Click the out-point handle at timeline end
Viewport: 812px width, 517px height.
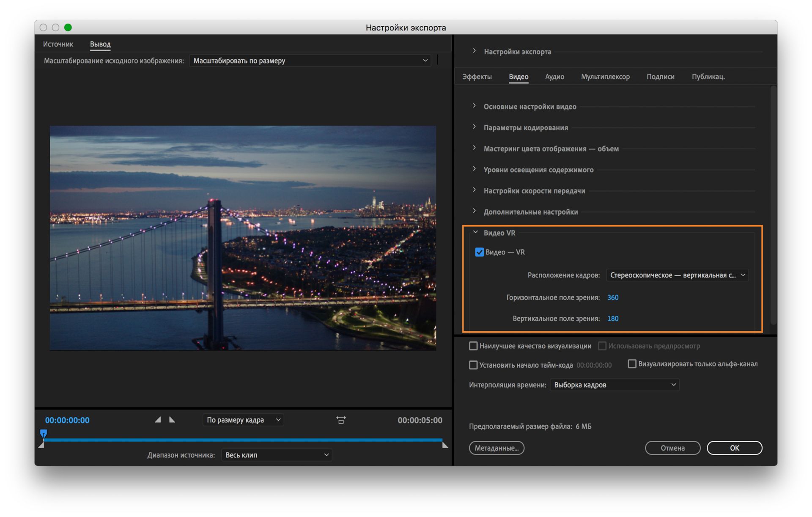[445, 445]
